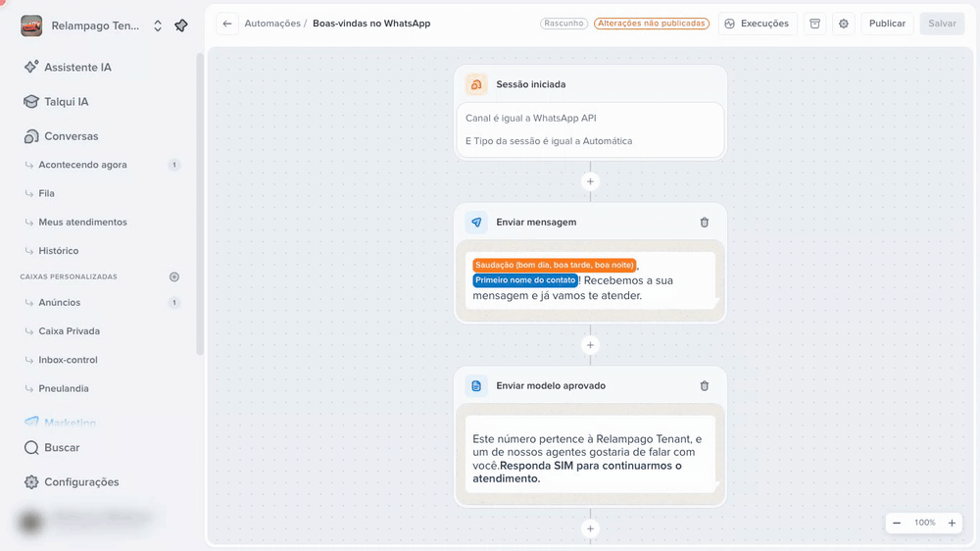
Task: Click the Boas-vindas no WhatsApp title
Action: 371,24
